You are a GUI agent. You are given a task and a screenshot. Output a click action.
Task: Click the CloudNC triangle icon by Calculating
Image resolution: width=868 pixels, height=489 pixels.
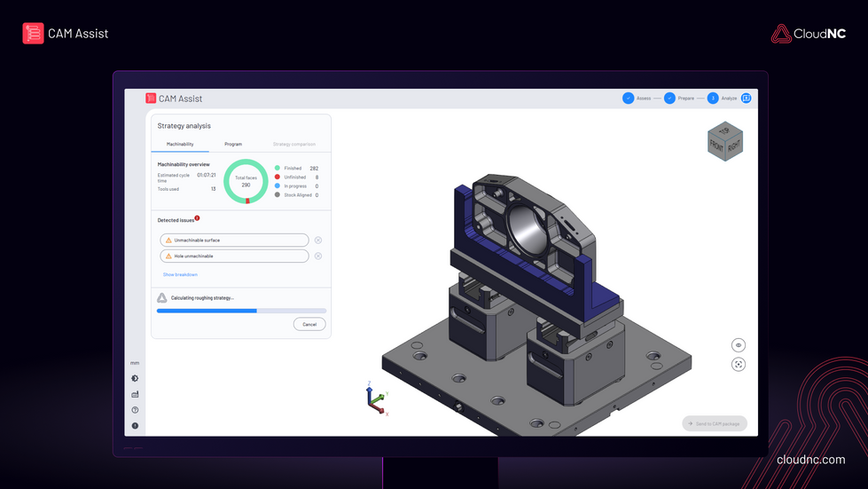tap(161, 298)
